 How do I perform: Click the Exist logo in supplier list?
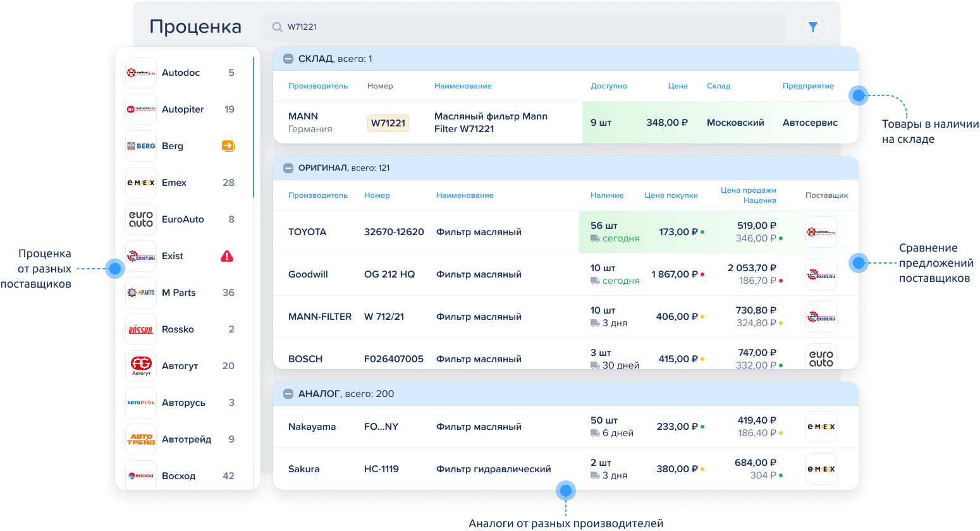tap(140, 256)
